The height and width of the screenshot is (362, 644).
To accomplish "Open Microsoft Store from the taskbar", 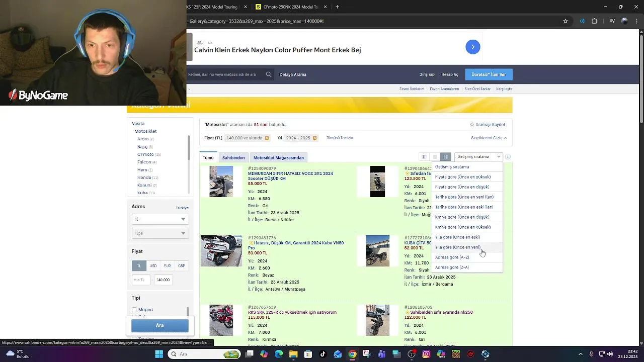I will (308, 354).
